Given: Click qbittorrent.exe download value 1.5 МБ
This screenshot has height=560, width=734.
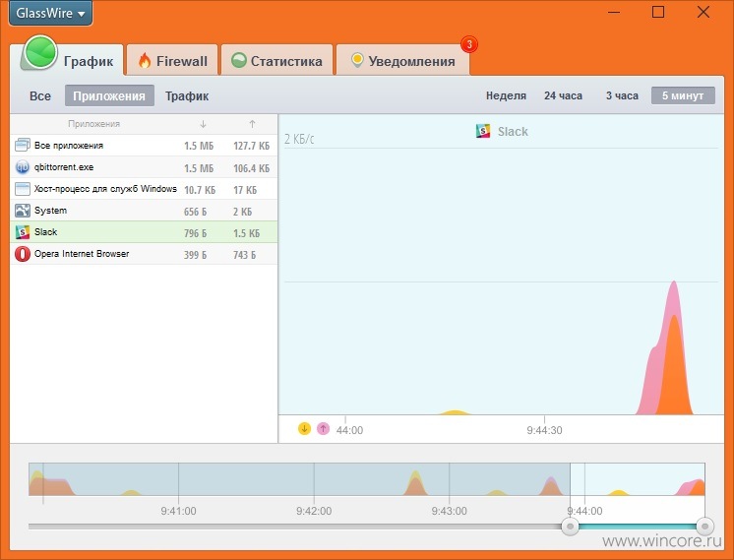Looking at the screenshot, I should 199,168.
